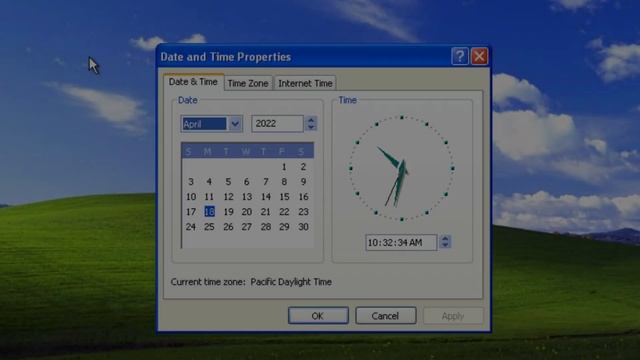This screenshot has width=640, height=360.
Task: Select day 7 in the calendar
Action: (x=266, y=182)
